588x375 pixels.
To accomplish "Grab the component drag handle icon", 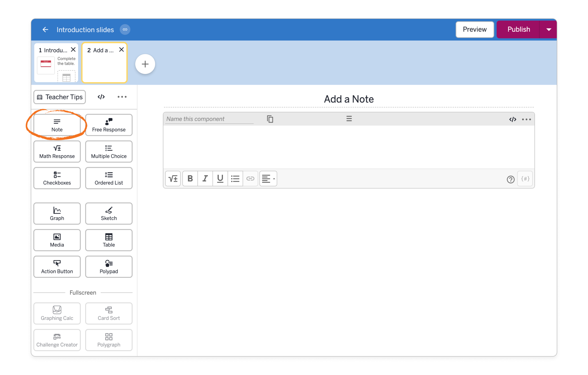I will [349, 119].
